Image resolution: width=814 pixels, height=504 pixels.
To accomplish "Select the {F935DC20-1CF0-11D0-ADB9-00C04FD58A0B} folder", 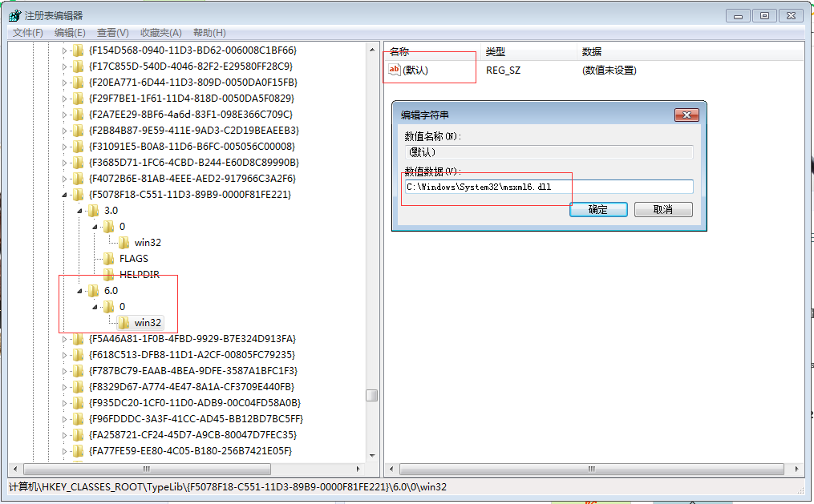I will coord(79,403).
